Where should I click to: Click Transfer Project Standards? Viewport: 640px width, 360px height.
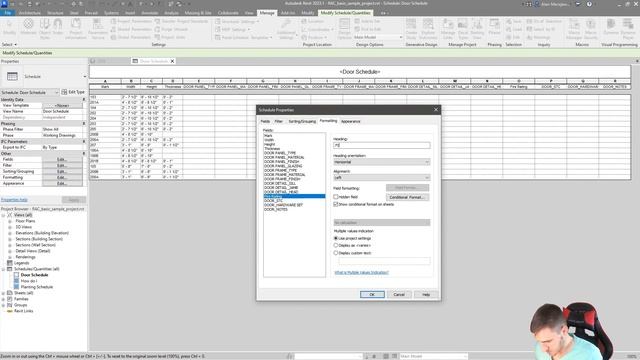tap(182, 21)
